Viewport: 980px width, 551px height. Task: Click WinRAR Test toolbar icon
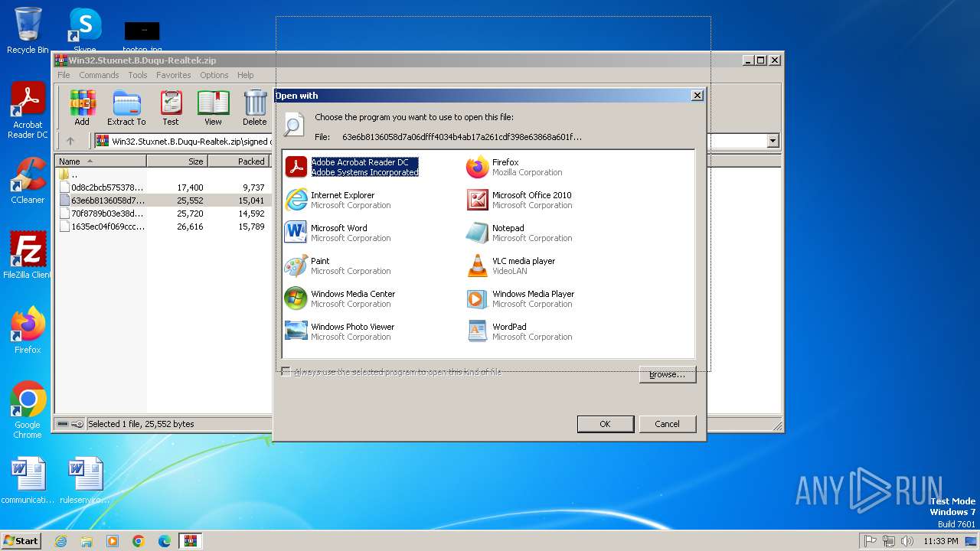pyautogui.click(x=171, y=108)
